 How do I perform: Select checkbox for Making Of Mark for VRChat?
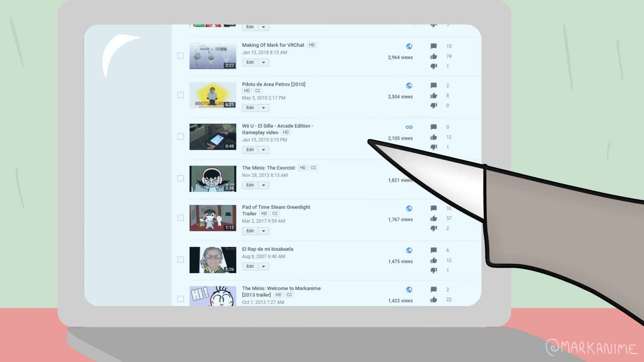pos(180,56)
